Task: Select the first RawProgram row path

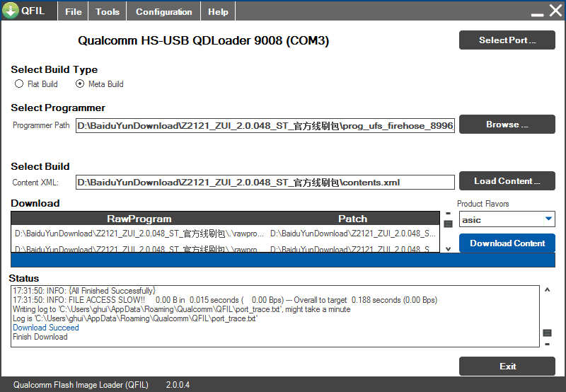Action: (x=139, y=234)
